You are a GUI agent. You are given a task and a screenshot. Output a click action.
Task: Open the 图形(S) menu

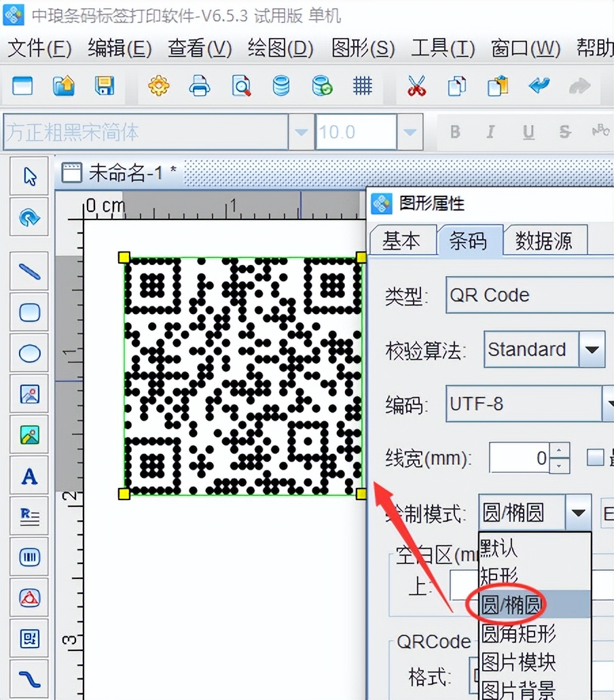pyautogui.click(x=363, y=48)
